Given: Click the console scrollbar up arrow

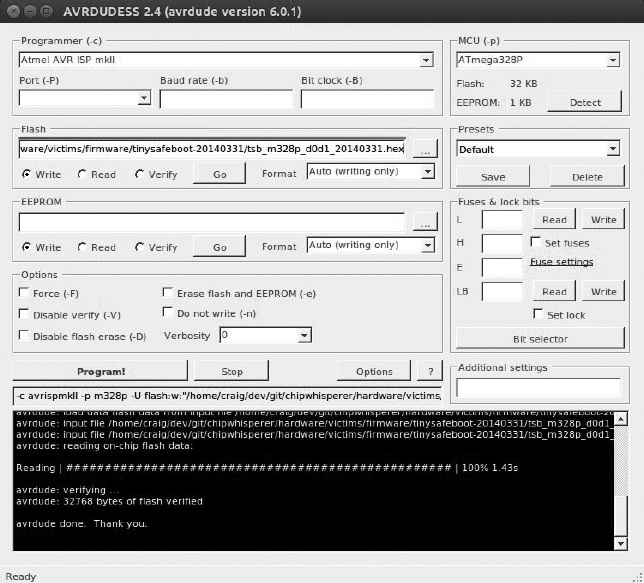Looking at the screenshot, I should point(621,419).
